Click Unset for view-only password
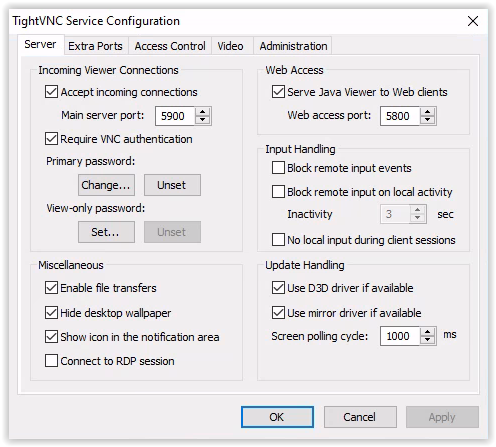Image resolution: width=496 pixels, height=447 pixels. [172, 232]
